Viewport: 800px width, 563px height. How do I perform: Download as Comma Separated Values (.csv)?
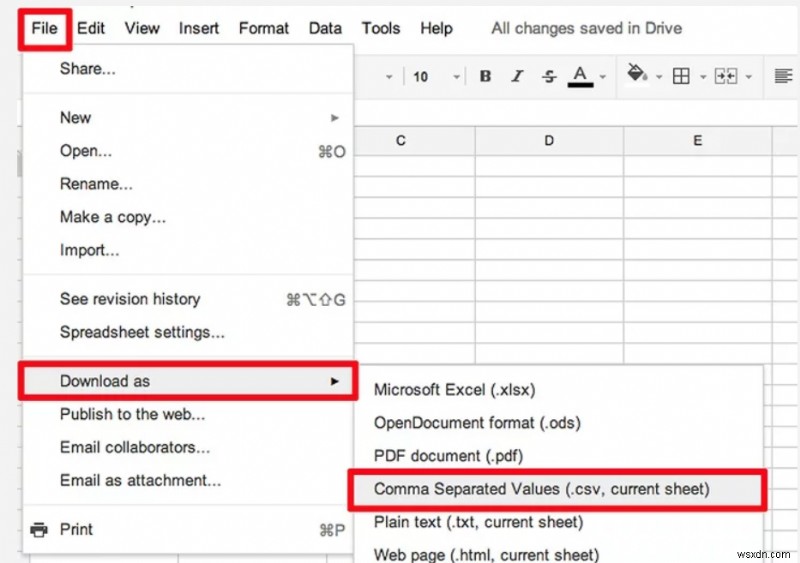[557, 489]
